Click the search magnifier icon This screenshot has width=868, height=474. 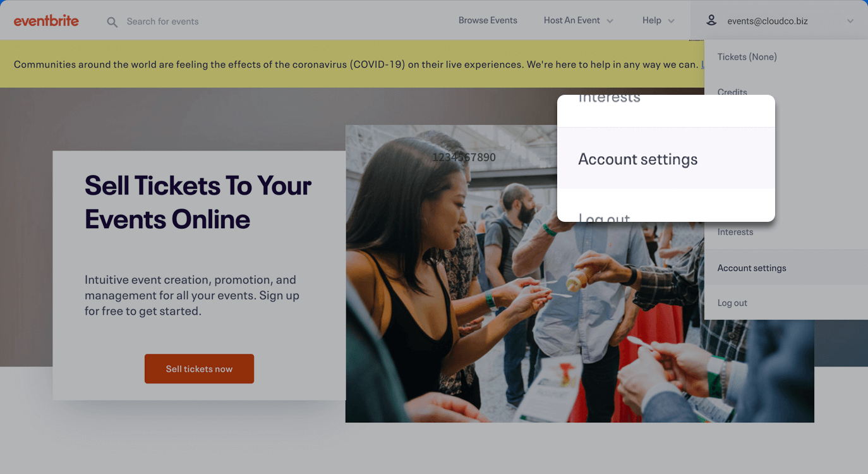click(112, 22)
